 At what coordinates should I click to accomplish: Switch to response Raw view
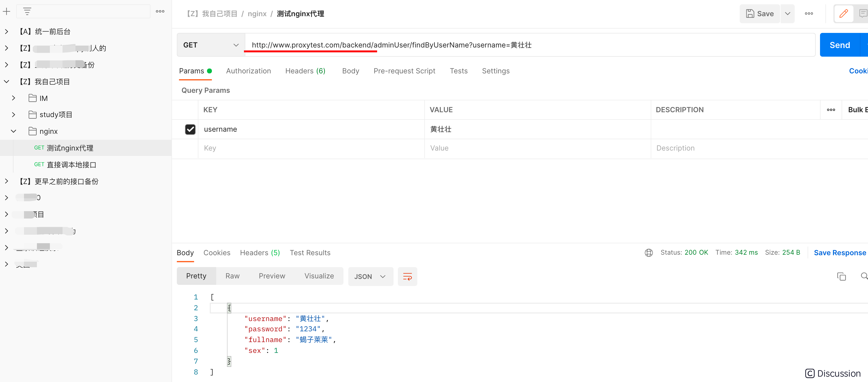coord(232,276)
